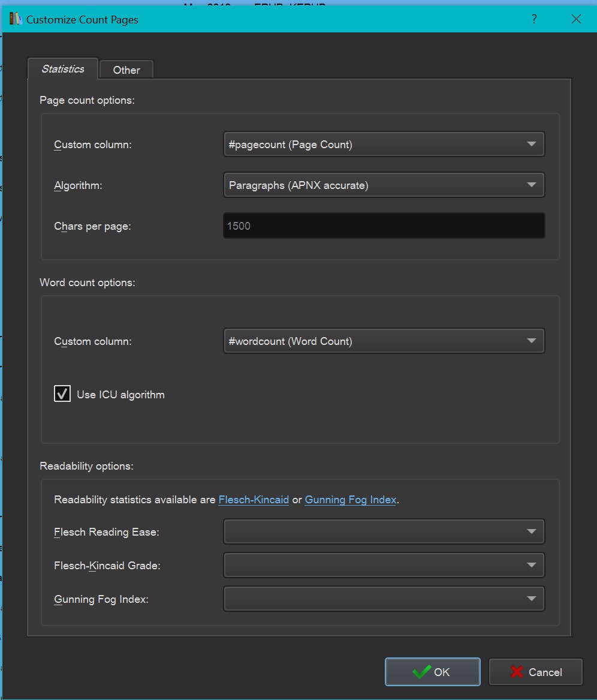The height and width of the screenshot is (700, 597).
Task: Click the Use ICU algorithm label text
Action: coord(120,395)
